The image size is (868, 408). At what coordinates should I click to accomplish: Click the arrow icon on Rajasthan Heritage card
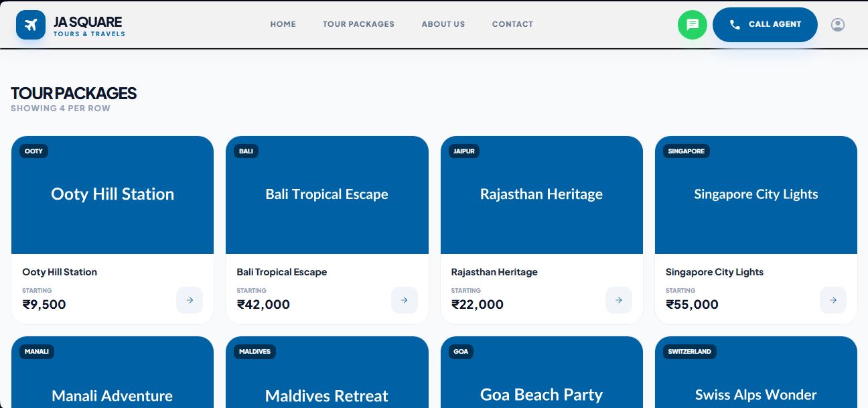[x=618, y=300]
